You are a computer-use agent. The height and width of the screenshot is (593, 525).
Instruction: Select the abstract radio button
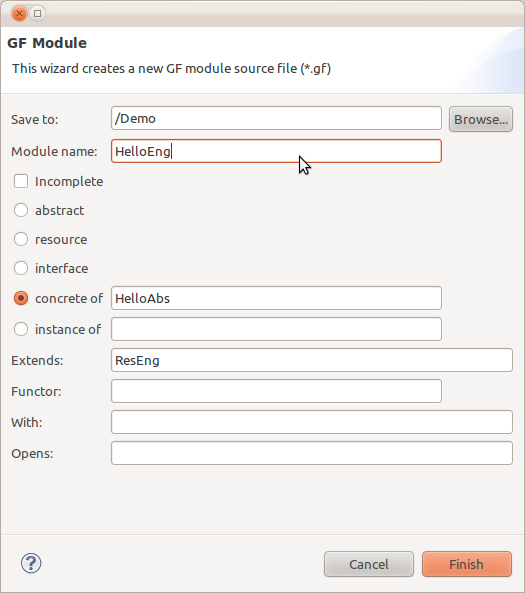[21, 210]
